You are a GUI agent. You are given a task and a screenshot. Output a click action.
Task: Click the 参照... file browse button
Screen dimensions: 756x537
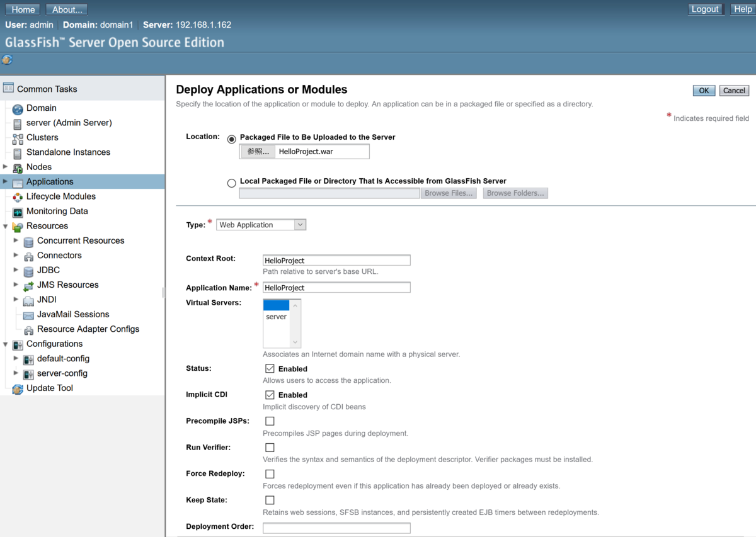[x=258, y=152]
